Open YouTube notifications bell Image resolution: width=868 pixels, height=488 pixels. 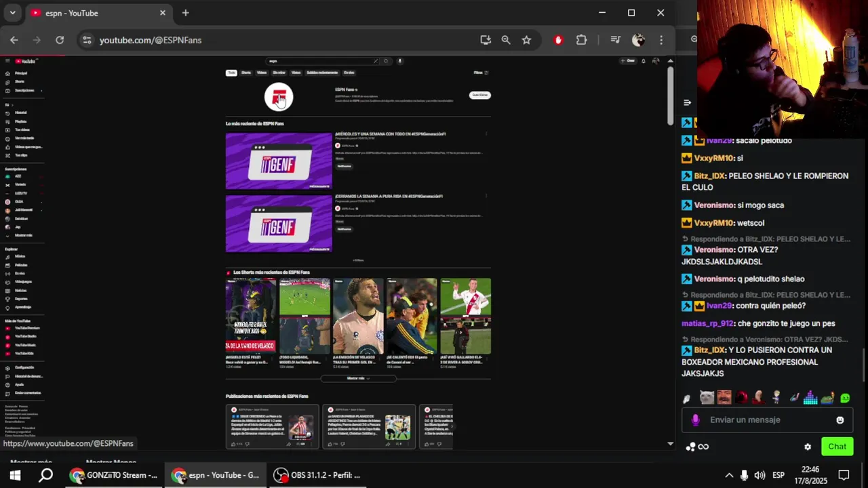point(643,61)
